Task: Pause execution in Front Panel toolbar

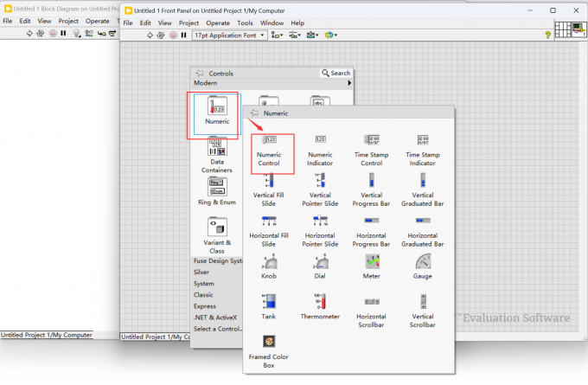Action: [183, 35]
